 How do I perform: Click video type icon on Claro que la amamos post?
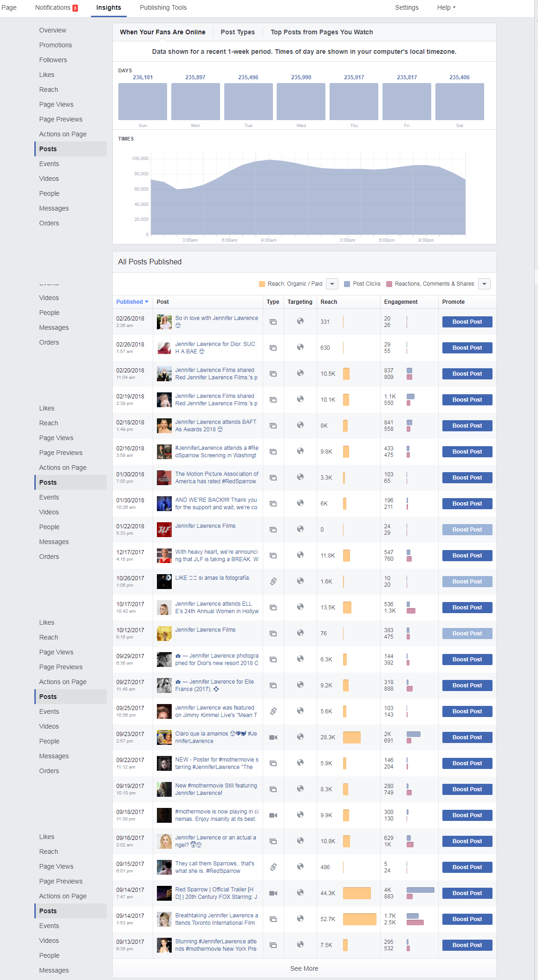(273, 737)
